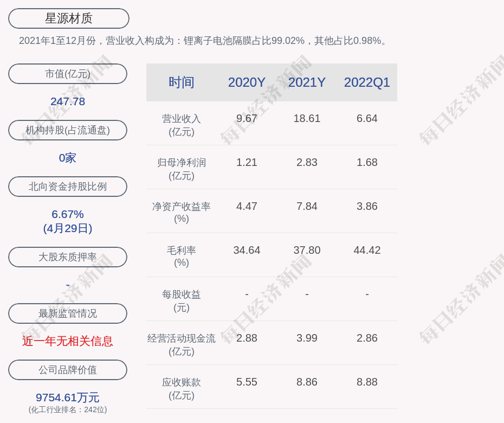Click the 机构持股(占流通盘) label
The height and width of the screenshot is (423, 504).
pyautogui.click(x=68, y=130)
